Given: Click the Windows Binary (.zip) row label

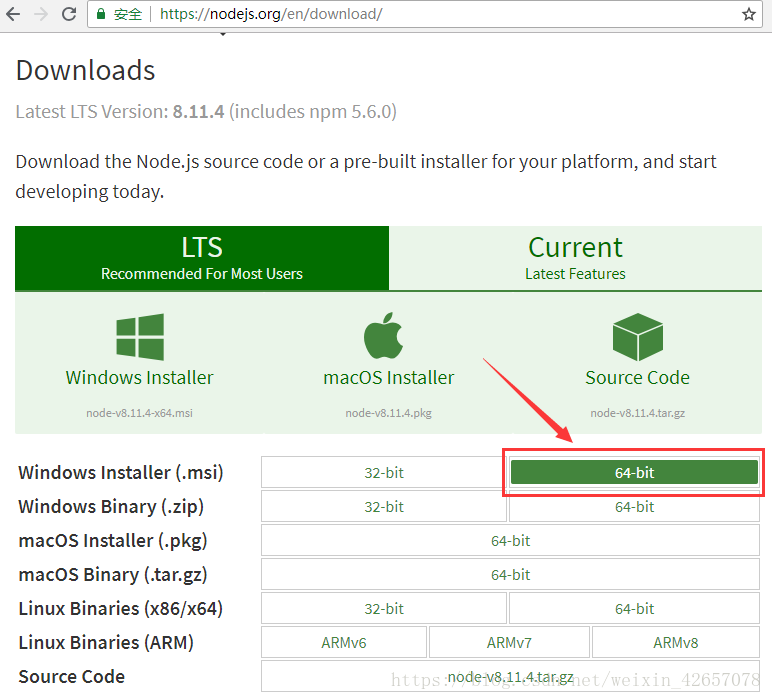Looking at the screenshot, I should coord(111,507).
